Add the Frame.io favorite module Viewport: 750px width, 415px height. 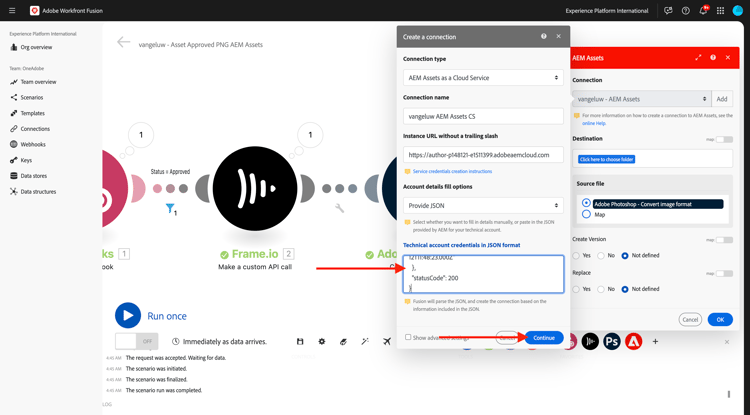[x=590, y=341]
